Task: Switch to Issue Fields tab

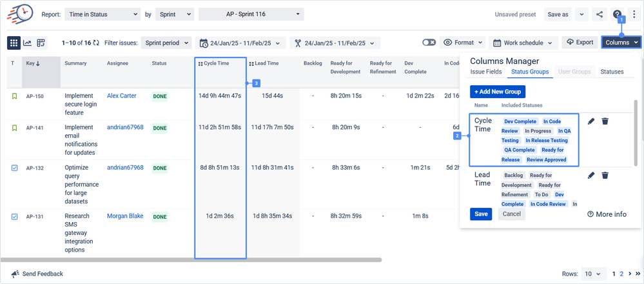Action: tap(486, 72)
